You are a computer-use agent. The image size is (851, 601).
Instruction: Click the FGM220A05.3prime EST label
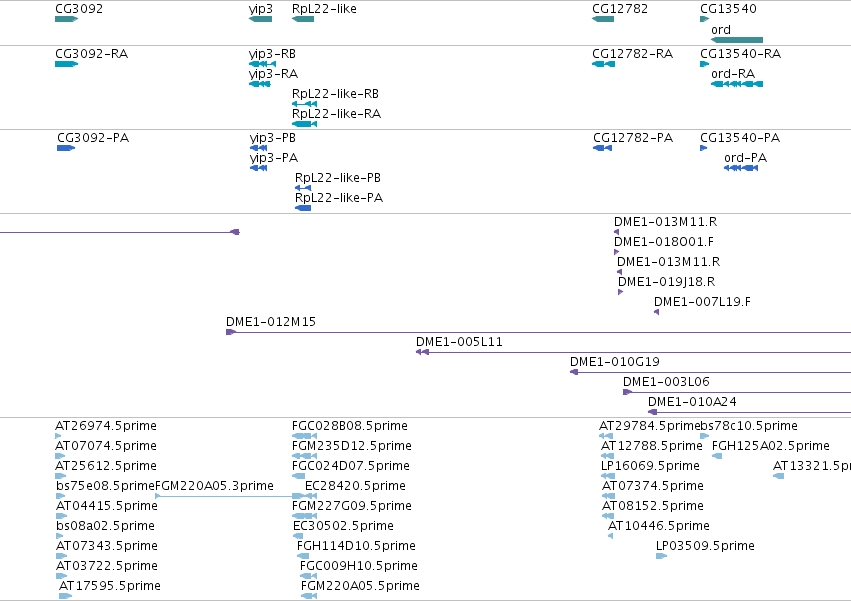point(214,486)
